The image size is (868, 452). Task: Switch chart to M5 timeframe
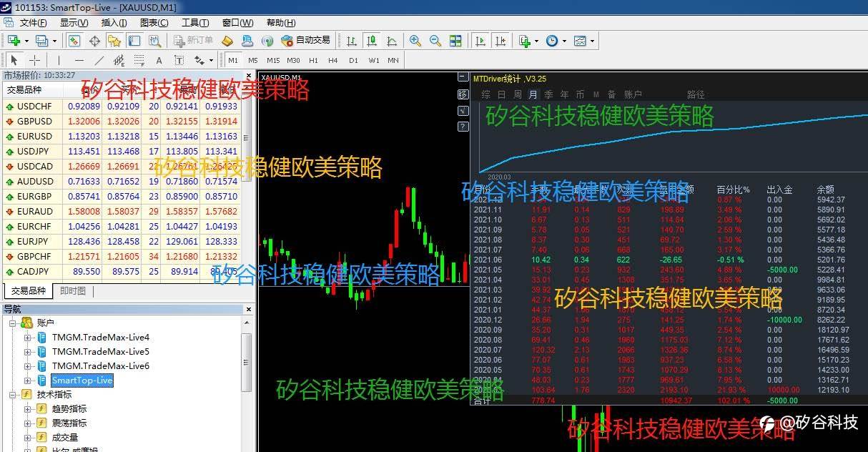pos(253,60)
